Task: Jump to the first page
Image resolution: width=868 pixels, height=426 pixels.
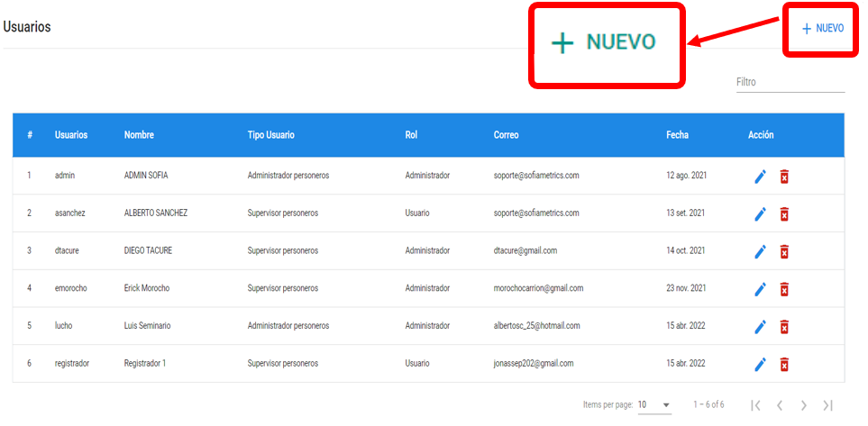Action: point(755,405)
